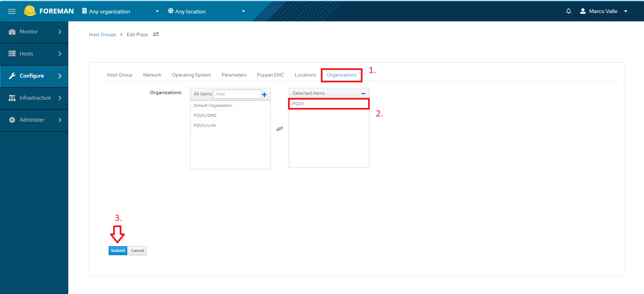Viewport: 644px width, 294px height.
Task: Click the Edit Pizza breadcrumb text
Action: (137, 34)
